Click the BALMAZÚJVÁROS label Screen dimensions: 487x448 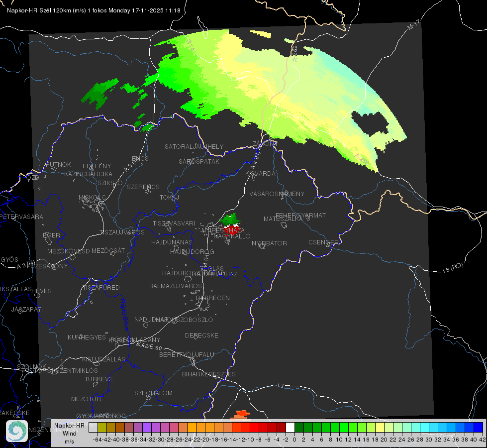click(176, 286)
